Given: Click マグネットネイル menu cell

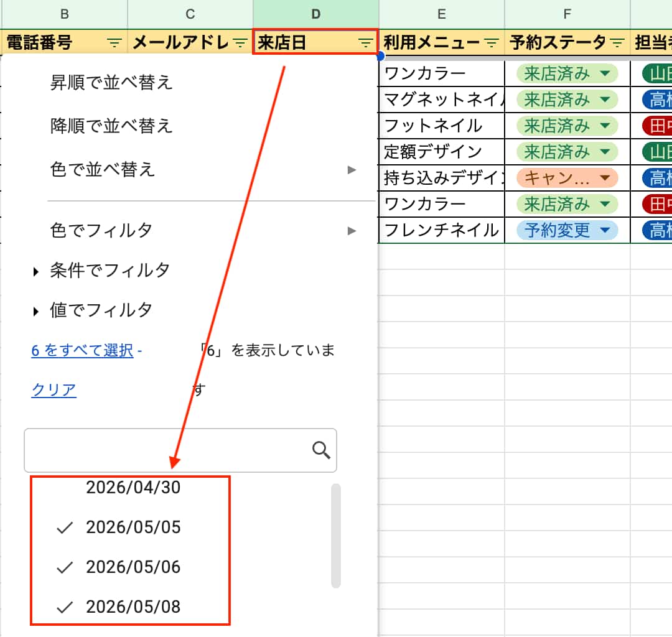Looking at the screenshot, I should tap(442, 100).
